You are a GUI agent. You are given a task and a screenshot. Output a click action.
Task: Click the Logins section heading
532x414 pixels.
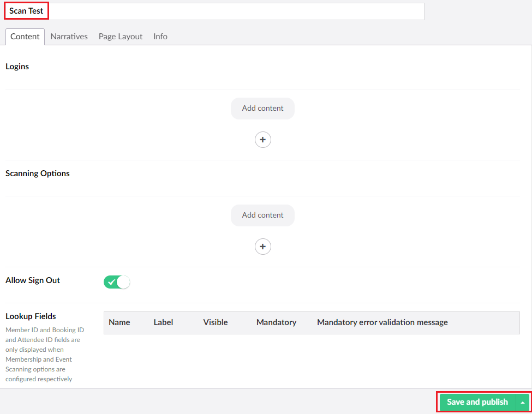17,67
